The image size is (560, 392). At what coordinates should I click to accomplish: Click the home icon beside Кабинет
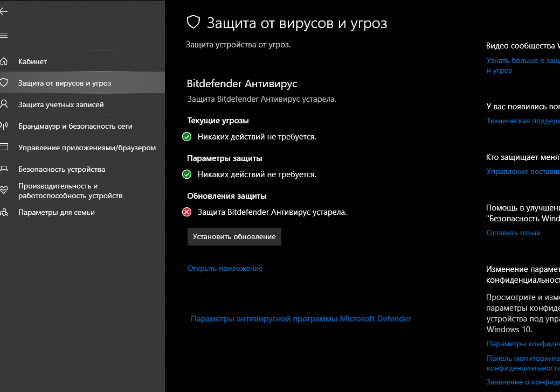click(4, 61)
